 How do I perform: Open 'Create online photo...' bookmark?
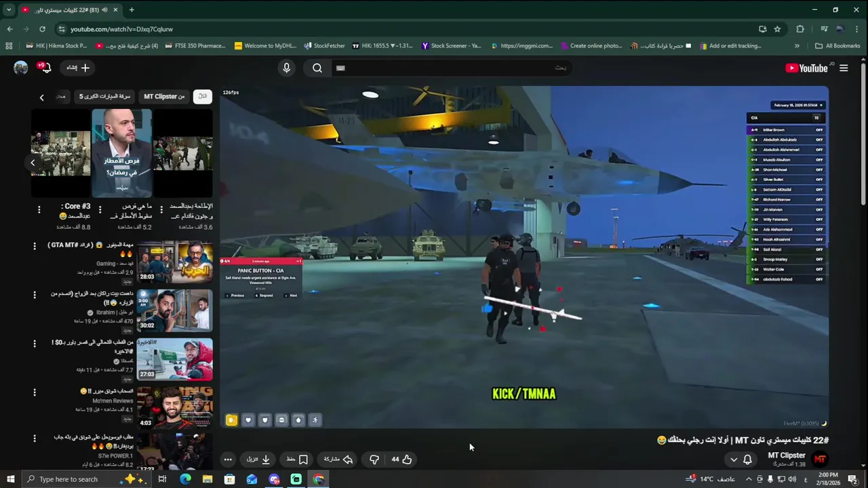pos(591,46)
